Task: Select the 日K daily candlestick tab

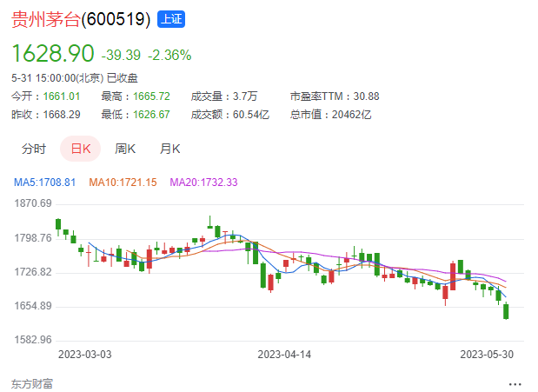Action: click(x=80, y=149)
